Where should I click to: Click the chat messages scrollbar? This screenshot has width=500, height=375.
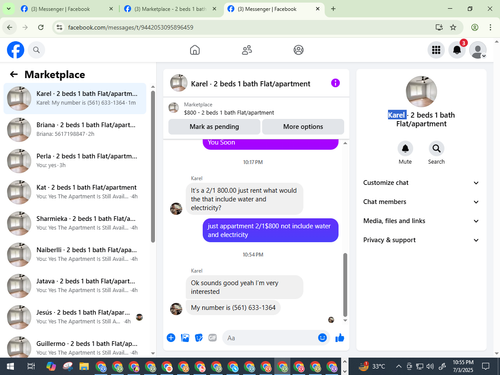[345, 285]
